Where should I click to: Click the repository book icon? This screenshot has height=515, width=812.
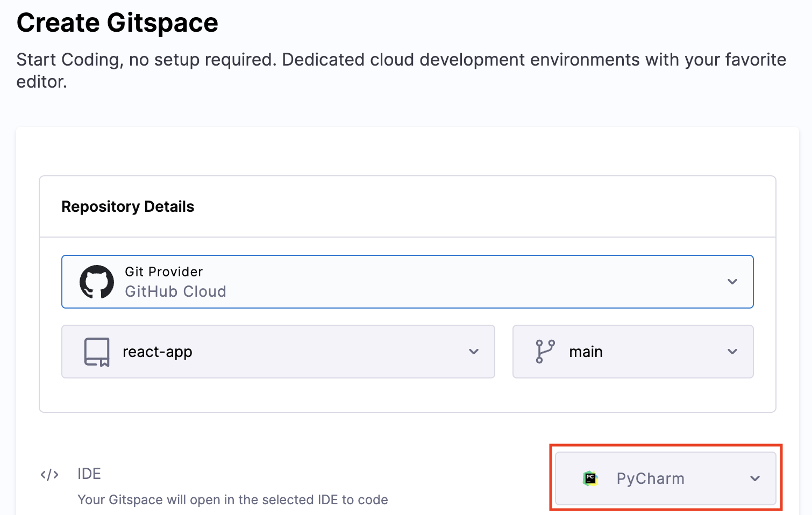tap(97, 352)
